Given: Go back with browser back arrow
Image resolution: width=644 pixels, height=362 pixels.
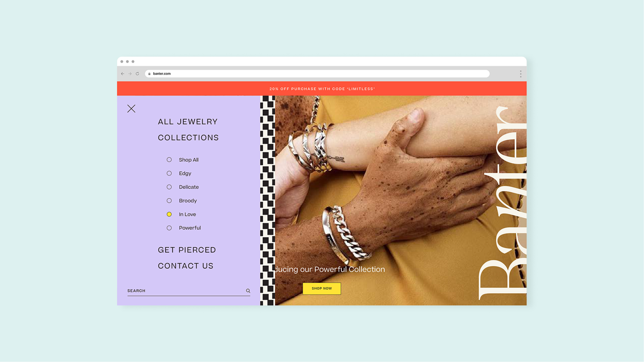Looking at the screenshot, I should click(122, 74).
